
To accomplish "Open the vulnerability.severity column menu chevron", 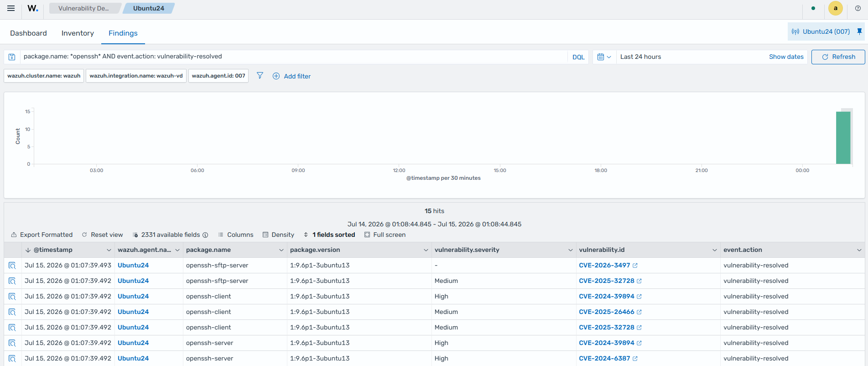I will [570, 250].
